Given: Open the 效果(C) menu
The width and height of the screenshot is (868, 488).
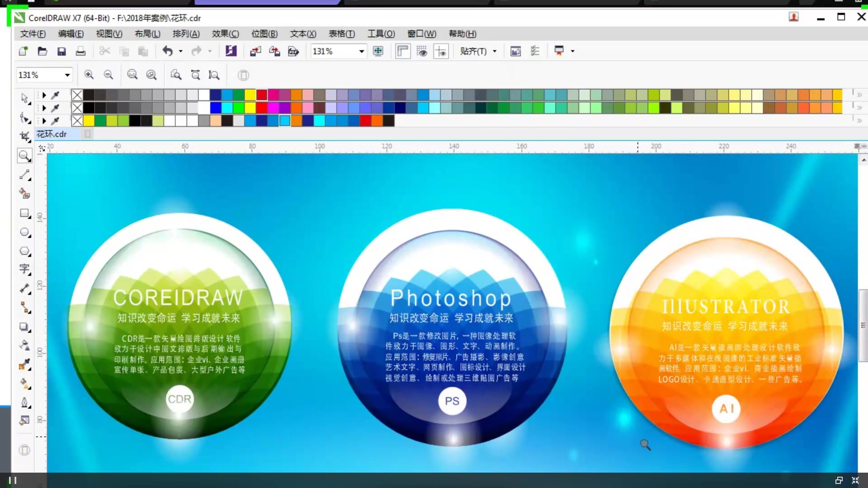Looking at the screenshot, I should (x=225, y=34).
